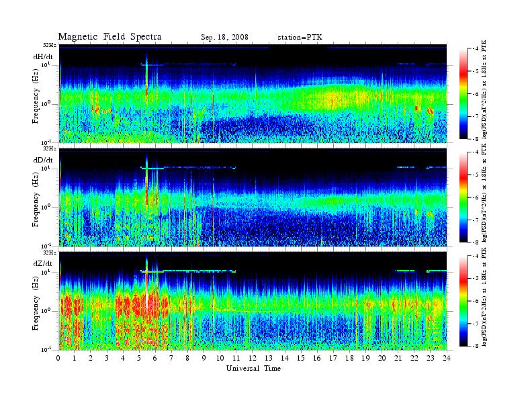This screenshot has height=411, width=532.
Task: Click hour tick "4" on the time axis
Action: tap(123, 358)
